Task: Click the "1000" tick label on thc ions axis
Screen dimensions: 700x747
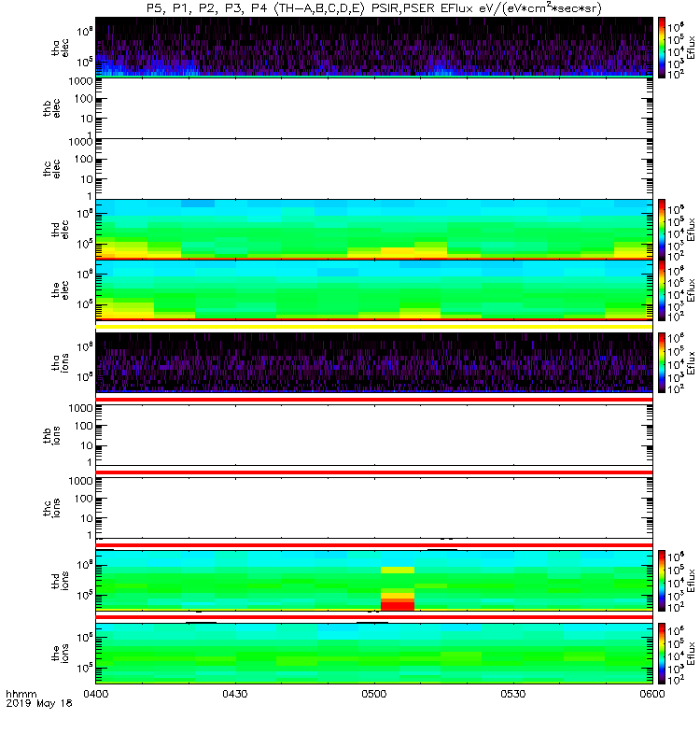Action: point(80,481)
